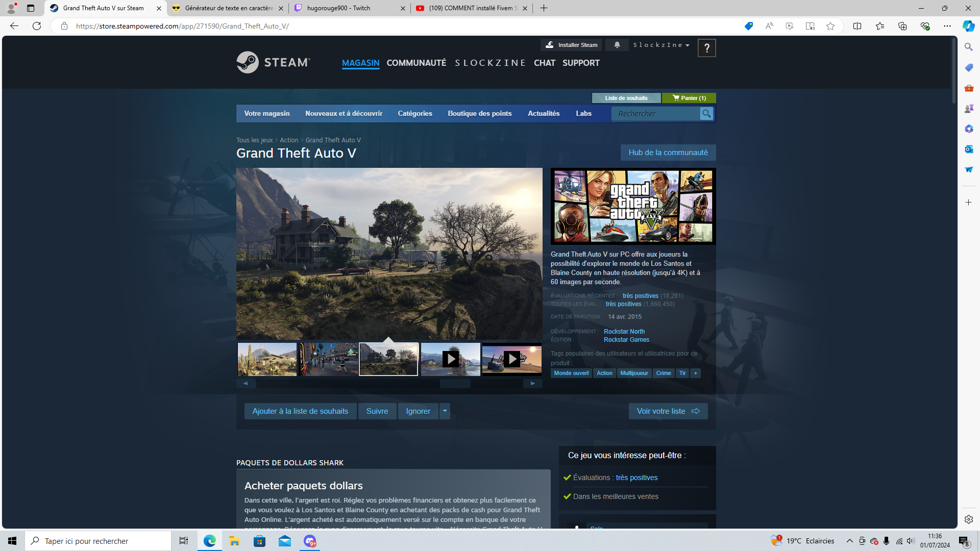Viewport: 980px width, 551px height.
Task: Click the Steam logo
Action: [x=273, y=62]
